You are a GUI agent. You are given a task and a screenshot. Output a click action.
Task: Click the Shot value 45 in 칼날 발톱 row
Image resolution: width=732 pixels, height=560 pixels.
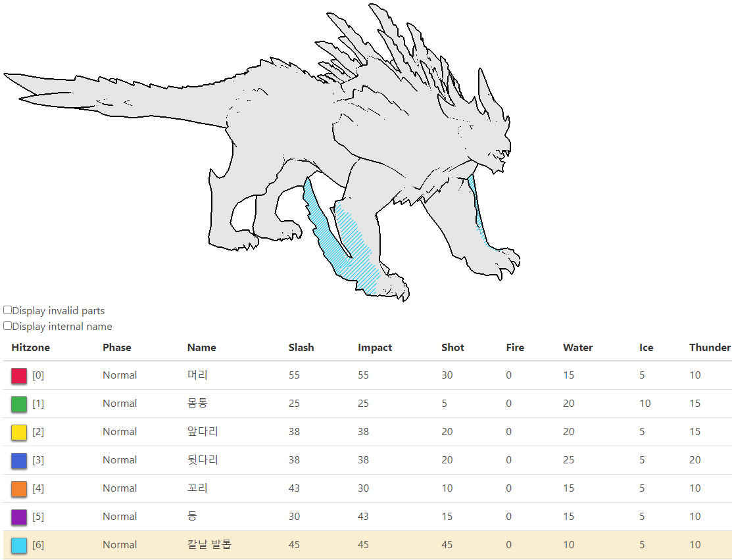[447, 545]
